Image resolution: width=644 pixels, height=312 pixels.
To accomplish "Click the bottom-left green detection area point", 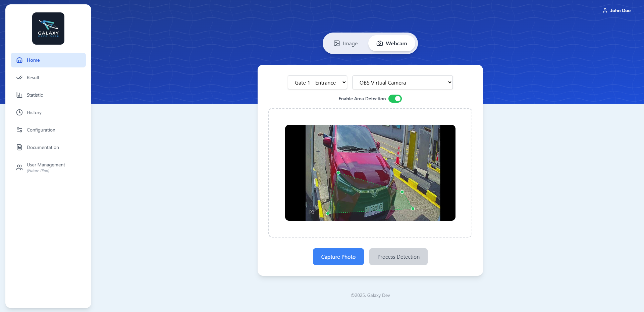I will 328,213.
